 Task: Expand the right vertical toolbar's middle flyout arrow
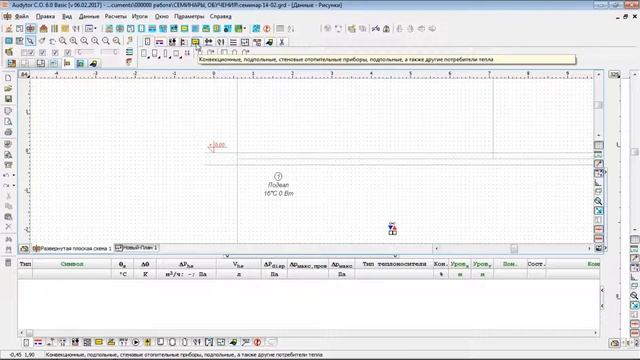605,173
